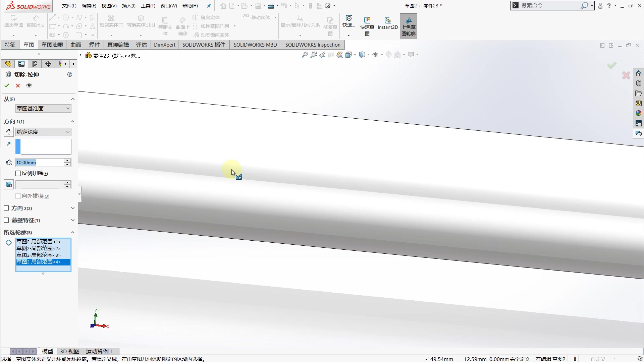Click the help question mark for 切除-拉伸
Screen dimensions: 644x362
click(x=69, y=74)
